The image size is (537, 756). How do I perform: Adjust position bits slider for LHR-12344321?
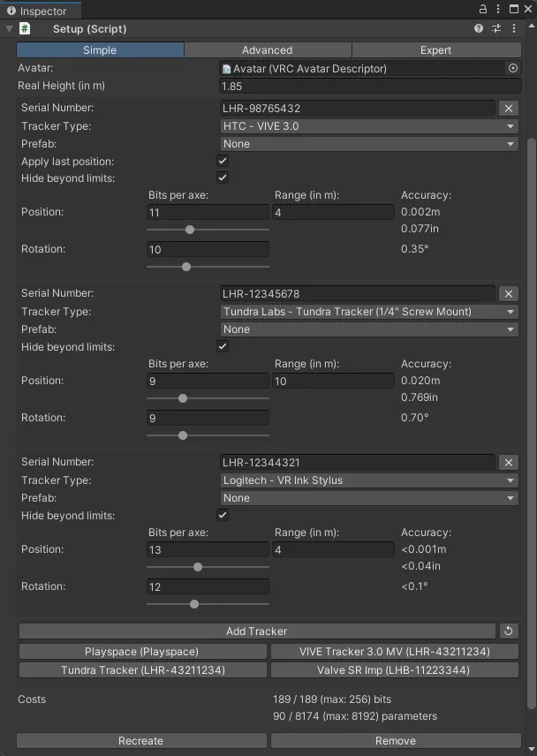[208, 567]
